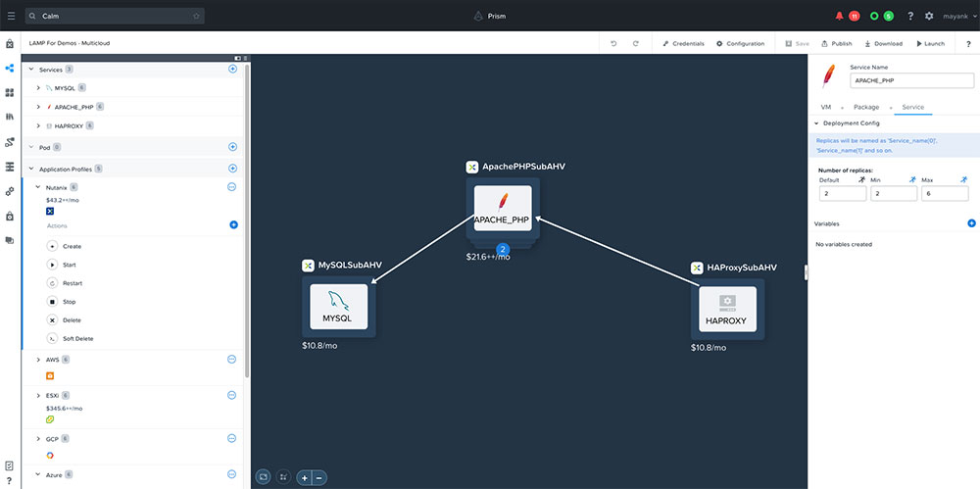Switch to the VM tab

point(826,106)
